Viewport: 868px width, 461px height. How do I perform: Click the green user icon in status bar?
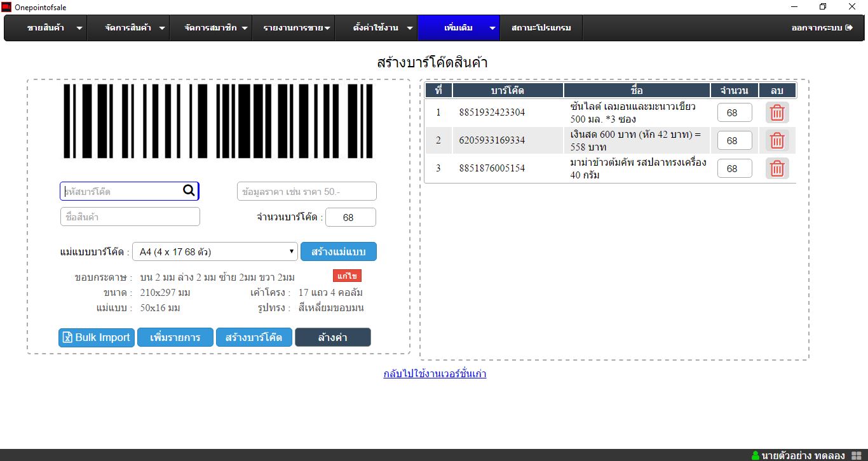point(756,455)
